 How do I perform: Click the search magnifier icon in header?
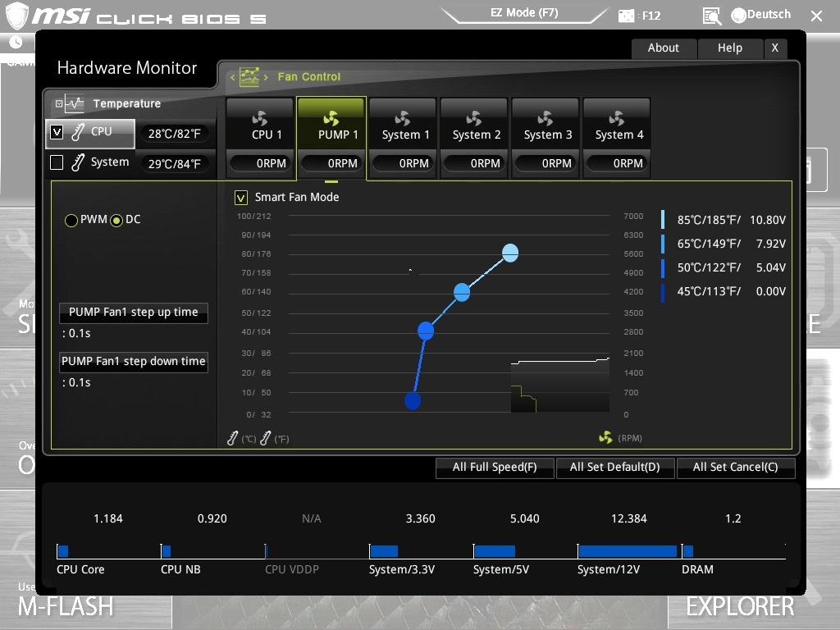pos(711,15)
